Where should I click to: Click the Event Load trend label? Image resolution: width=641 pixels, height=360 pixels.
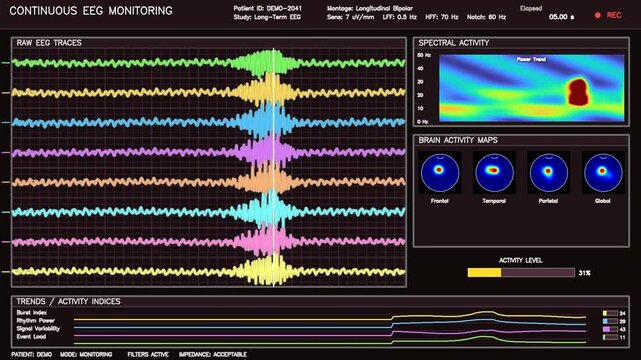31,337
